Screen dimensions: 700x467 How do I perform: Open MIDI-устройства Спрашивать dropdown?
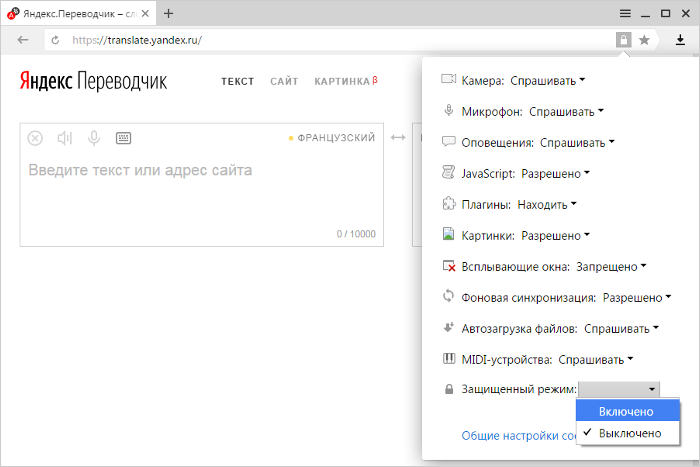click(596, 359)
